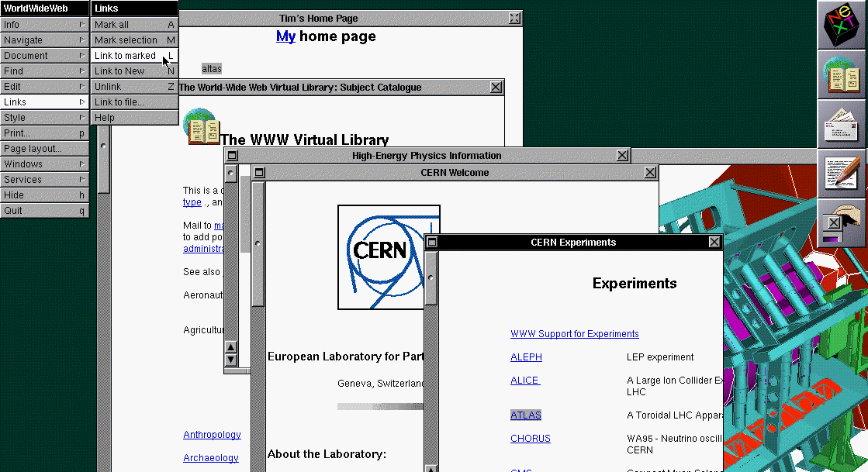Open the Info submenu
This screenshot has width=868, height=472.
click(x=44, y=24)
